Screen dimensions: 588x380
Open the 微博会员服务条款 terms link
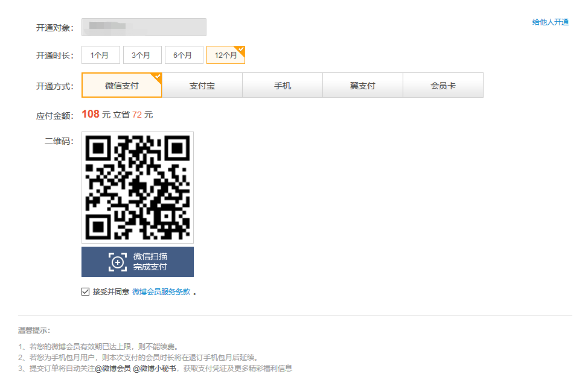pyautogui.click(x=161, y=292)
